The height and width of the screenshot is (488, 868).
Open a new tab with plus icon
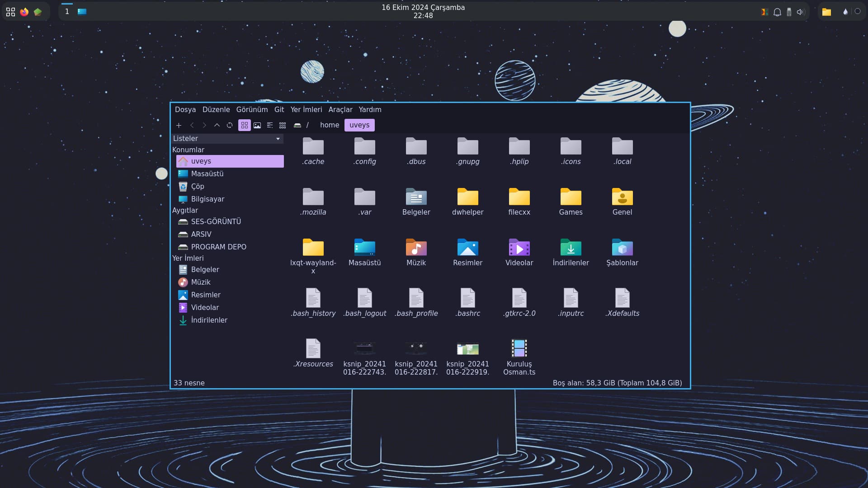point(179,125)
